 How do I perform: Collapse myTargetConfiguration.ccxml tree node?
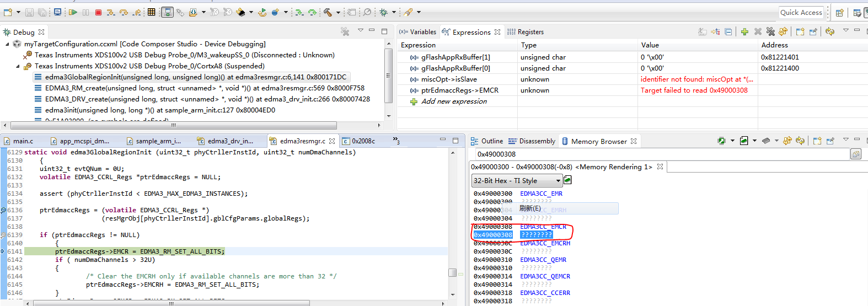coord(7,44)
